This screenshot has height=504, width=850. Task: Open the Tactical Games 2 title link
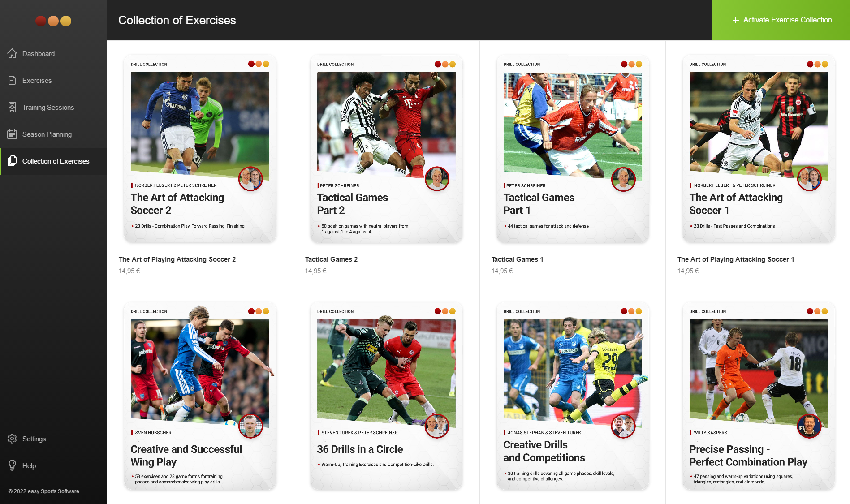(331, 259)
